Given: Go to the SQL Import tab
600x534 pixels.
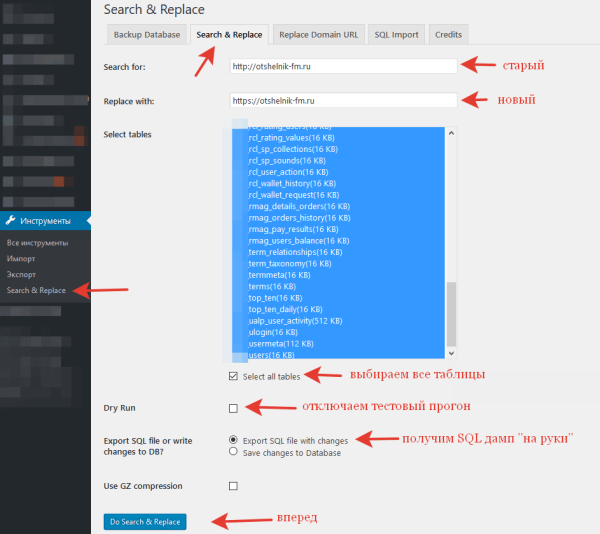Looking at the screenshot, I should 396,35.
